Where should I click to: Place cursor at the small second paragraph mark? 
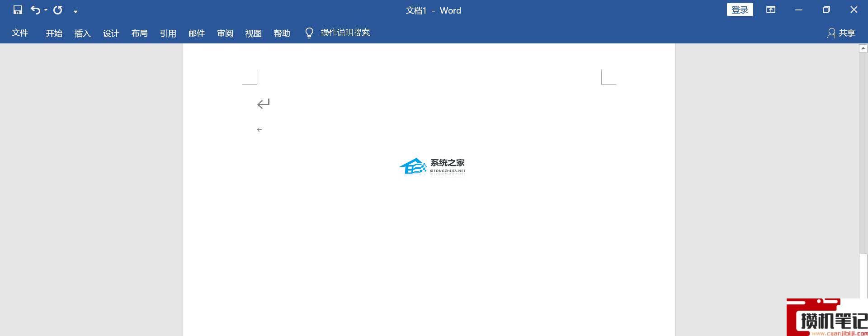coord(260,130)
